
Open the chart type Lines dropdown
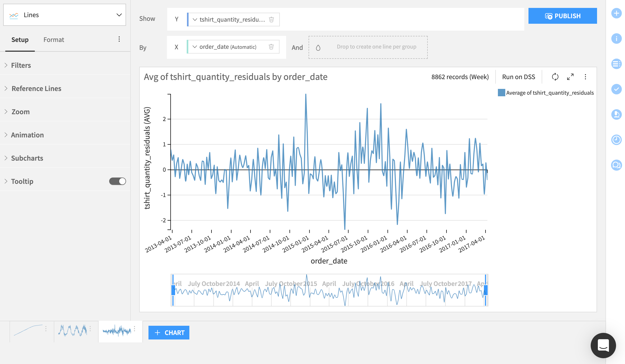coord(64,15)
